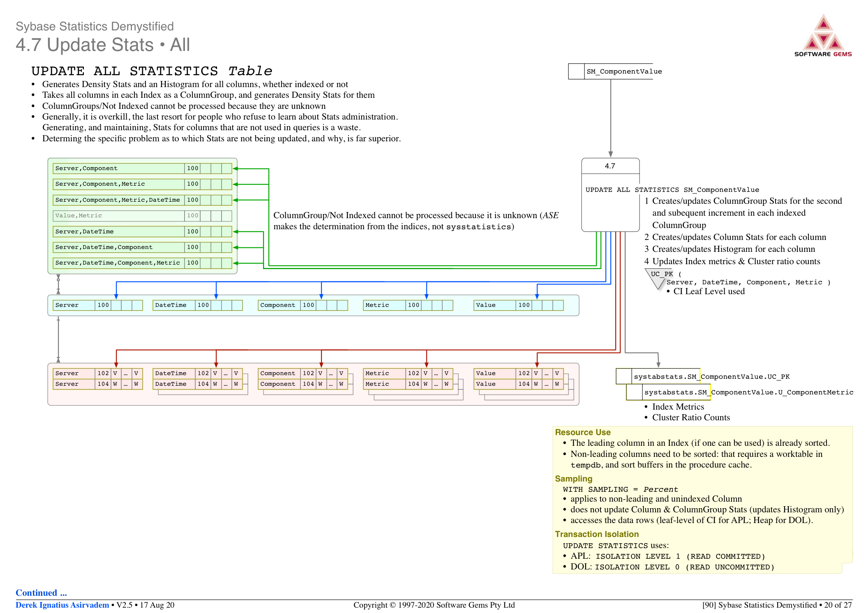
Task: Click the 'Sampling' heading
Action: point(574,479)
